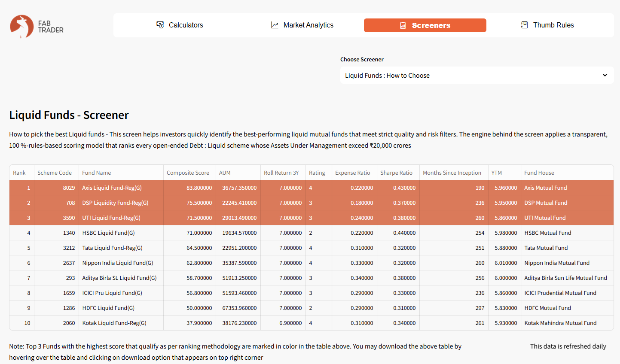Click YTM value 6.010000
The height and width of the screenshot is (364, 620).
504,263
